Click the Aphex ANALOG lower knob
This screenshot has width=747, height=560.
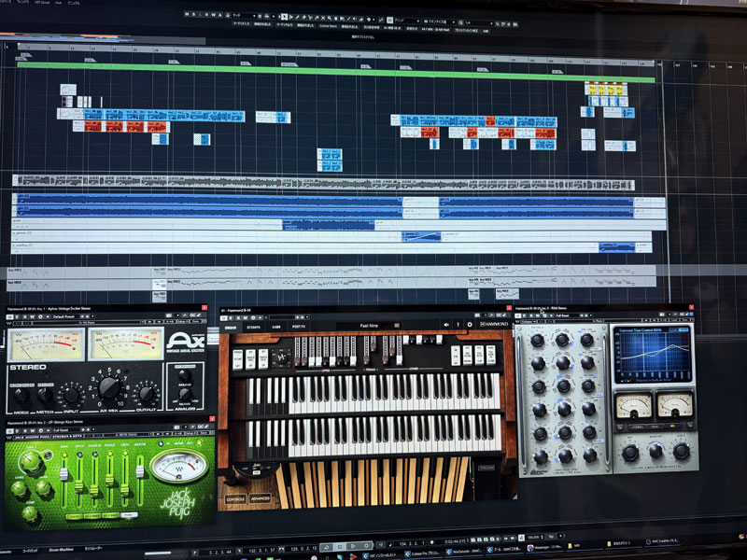pos(185,394)
